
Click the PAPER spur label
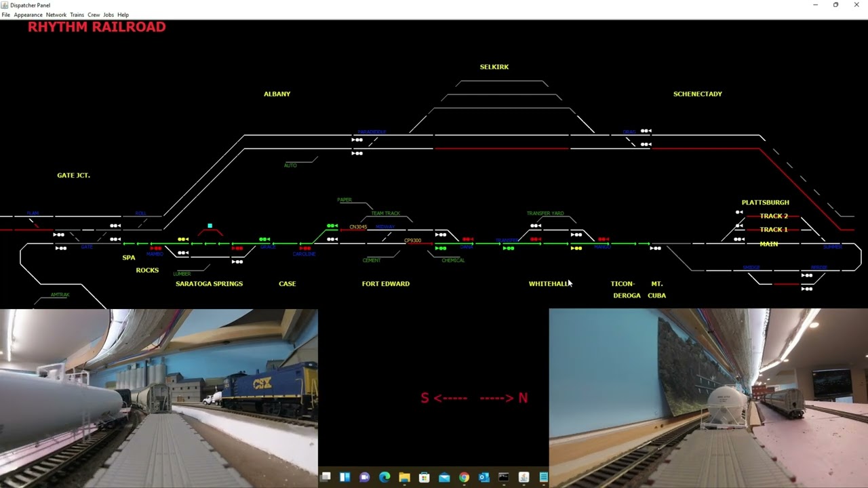coord(344,200)
